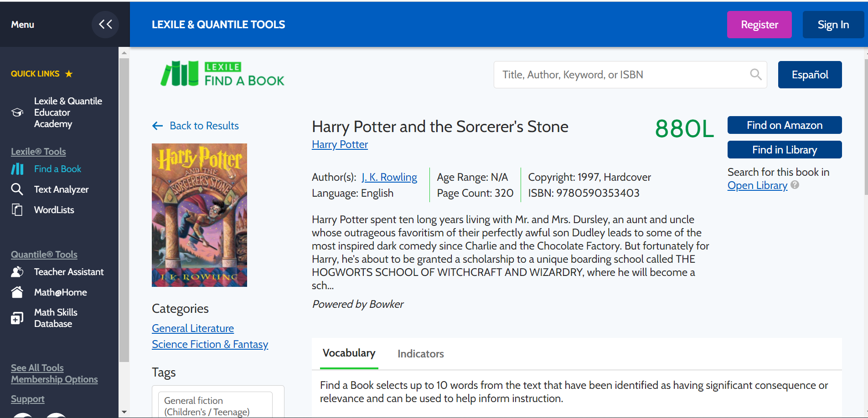Click Find on Amazon button
Image resolution: width=868 pixels, height=418 pixels.
point(785,125)
